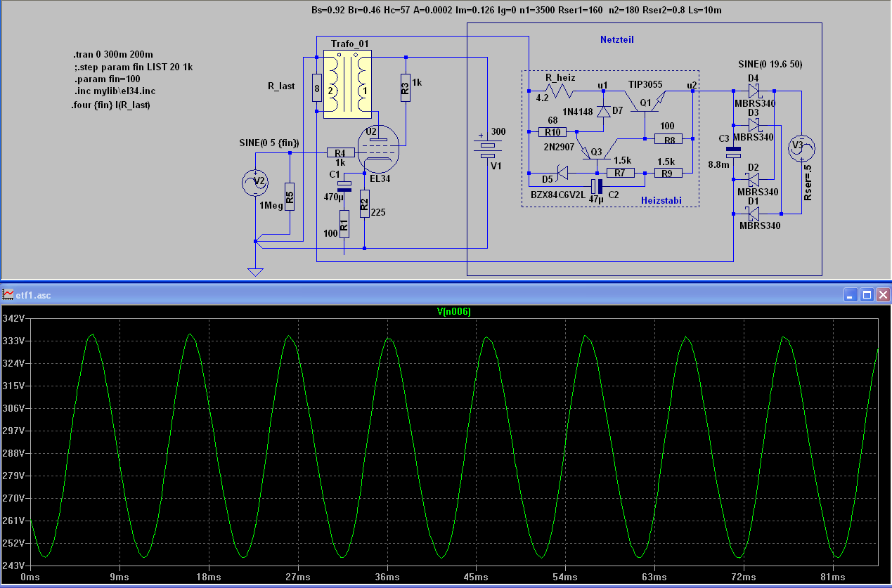Select the R_heiz 4.2 ohm resistor

coord(559,91)
